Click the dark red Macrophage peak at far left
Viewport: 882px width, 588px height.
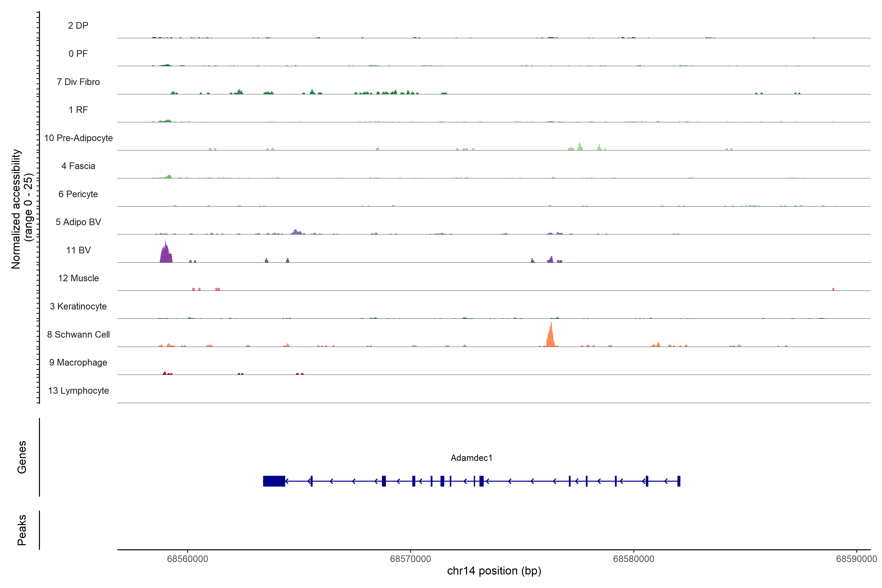[165, 373]
